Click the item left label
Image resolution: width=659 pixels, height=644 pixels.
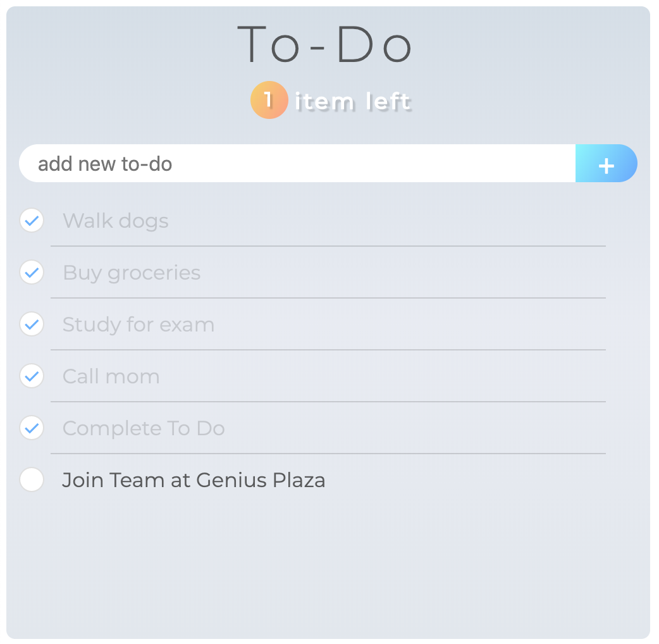(352, 101)
